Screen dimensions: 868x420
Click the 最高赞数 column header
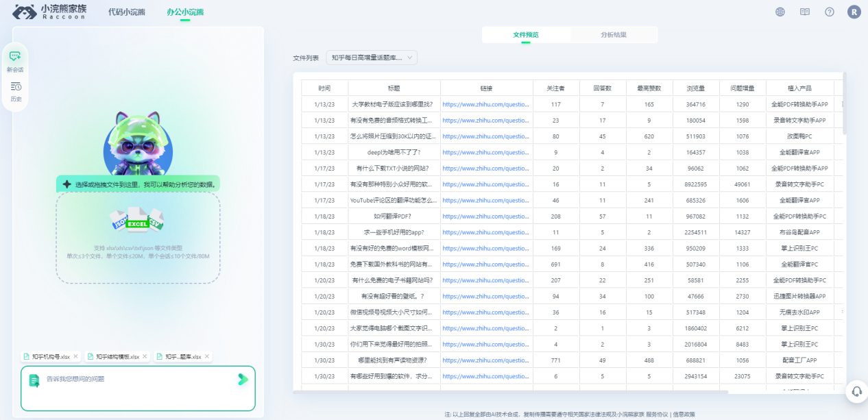(649, 88)
